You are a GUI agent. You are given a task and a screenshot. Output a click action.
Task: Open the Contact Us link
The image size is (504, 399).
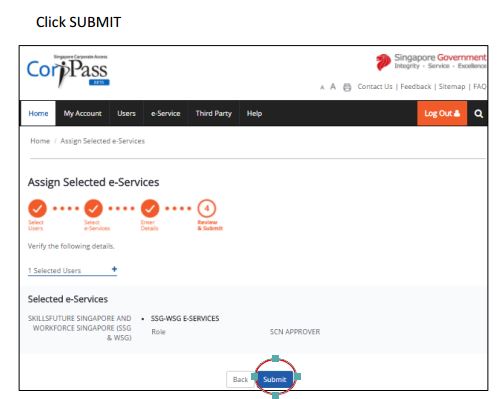click(x=375, y=87)
